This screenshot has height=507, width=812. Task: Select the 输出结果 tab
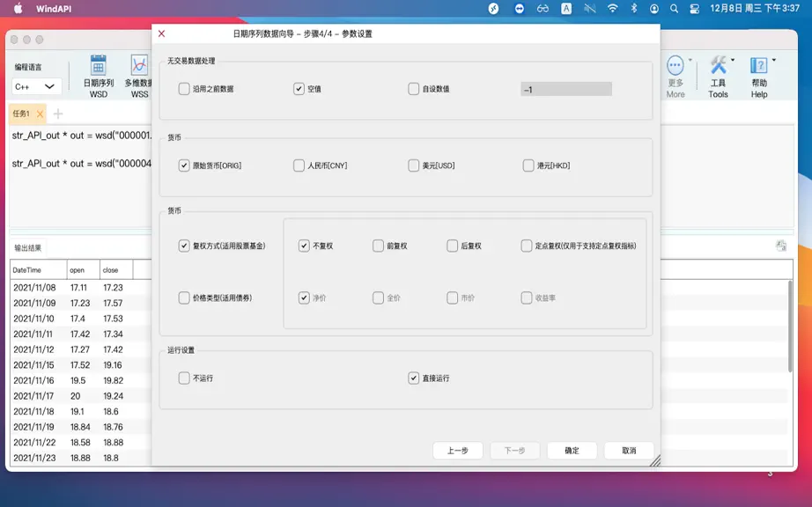pos(28,248)
